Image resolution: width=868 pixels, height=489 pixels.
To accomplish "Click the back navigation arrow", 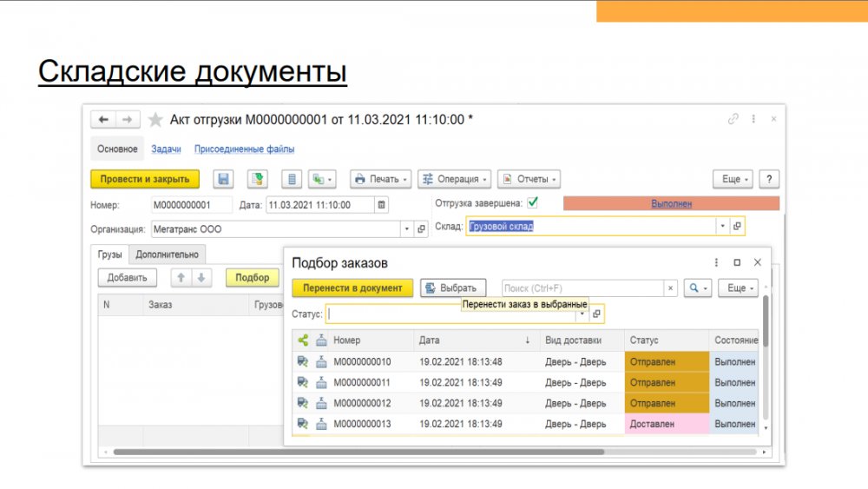I will [x=104, y=120].
